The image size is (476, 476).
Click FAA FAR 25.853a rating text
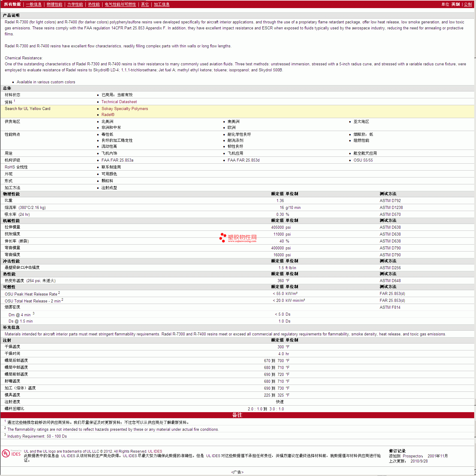[117, 160]
